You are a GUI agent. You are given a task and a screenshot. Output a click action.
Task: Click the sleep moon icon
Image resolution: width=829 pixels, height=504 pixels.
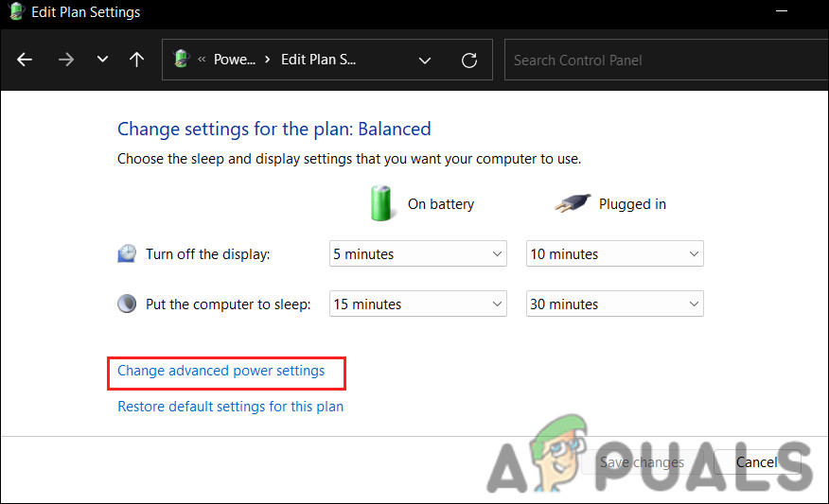click(127, 304)
